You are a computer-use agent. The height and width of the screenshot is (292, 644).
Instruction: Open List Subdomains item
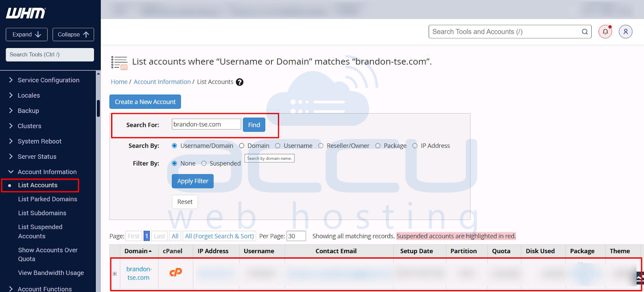pos(42,213)
